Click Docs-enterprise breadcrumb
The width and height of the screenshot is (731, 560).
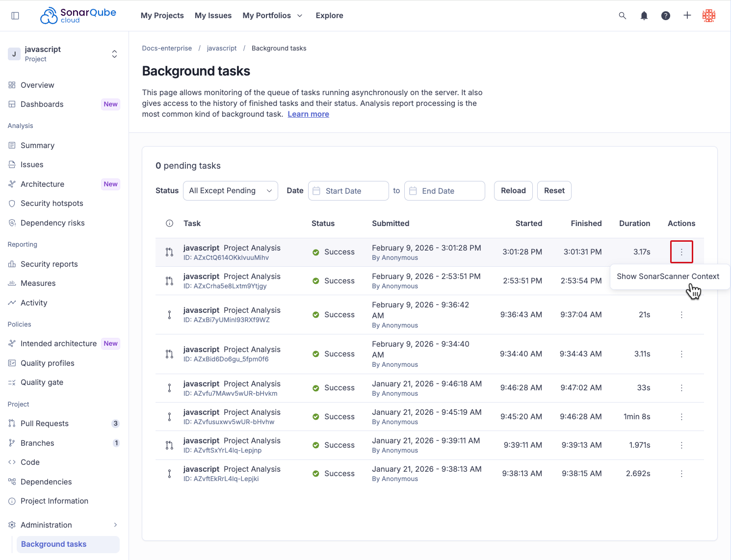[167, 48]
